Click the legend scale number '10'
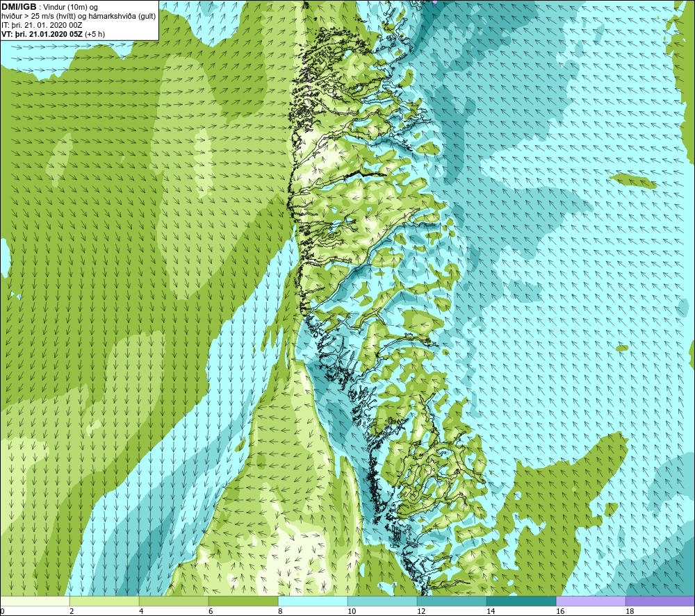This screenshot has width=695, height=616. coord(352,611)
